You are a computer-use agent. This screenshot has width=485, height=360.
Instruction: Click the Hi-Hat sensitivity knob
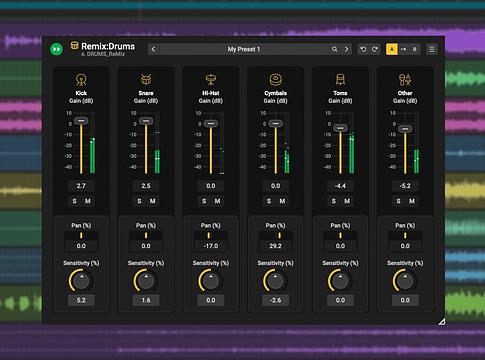click(x=211, y=281)
